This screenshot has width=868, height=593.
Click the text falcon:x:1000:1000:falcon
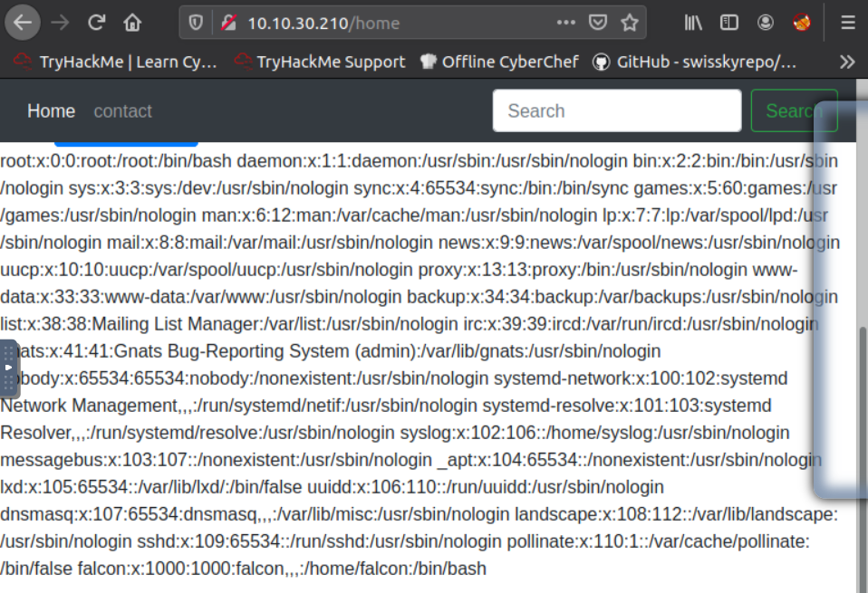(181, 569)
